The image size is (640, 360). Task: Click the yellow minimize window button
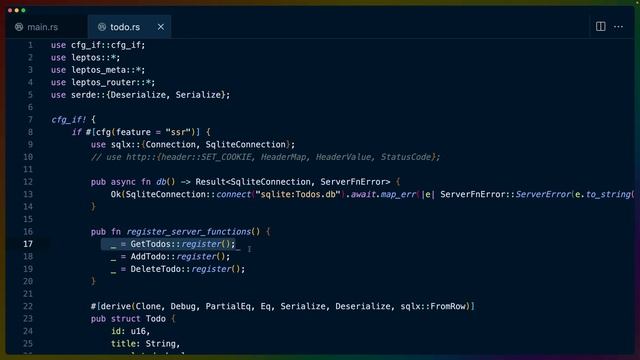pos(17,10)
